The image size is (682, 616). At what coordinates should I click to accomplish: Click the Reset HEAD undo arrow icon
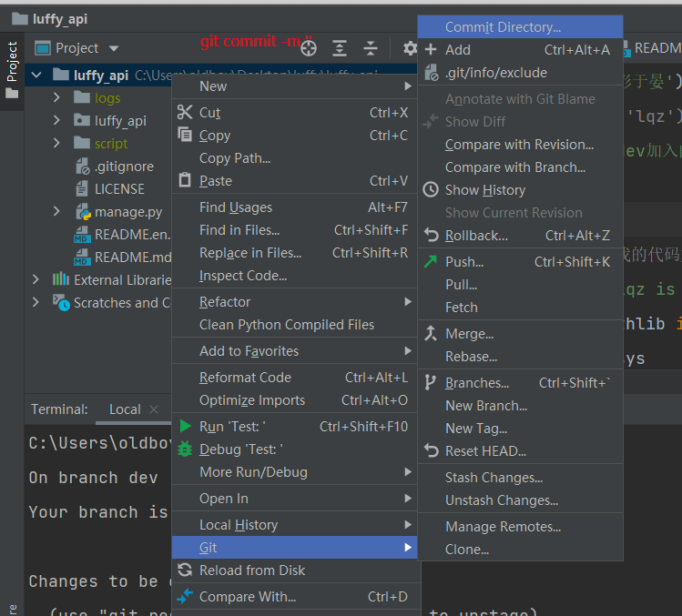(x=431, y=450)
